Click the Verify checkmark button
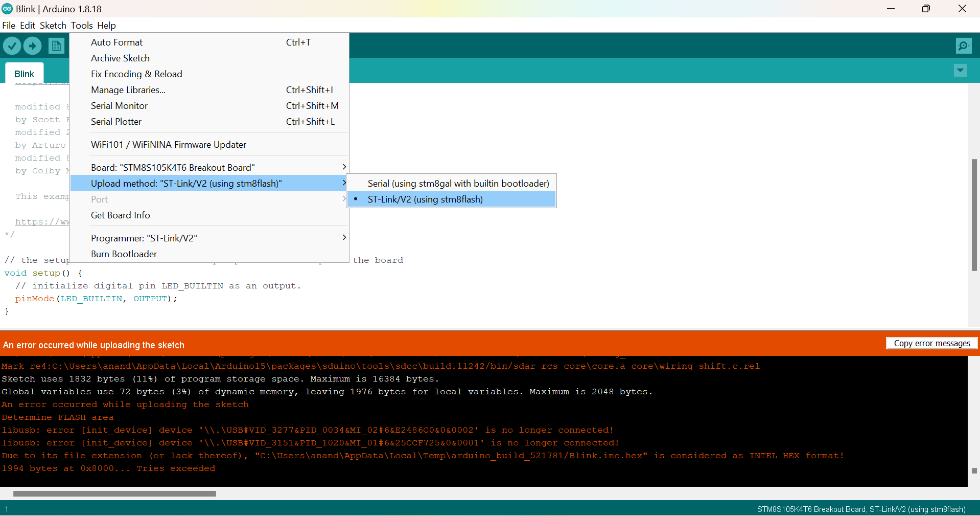The width and height of the screenshot is (980, 516). coord(12,46)
